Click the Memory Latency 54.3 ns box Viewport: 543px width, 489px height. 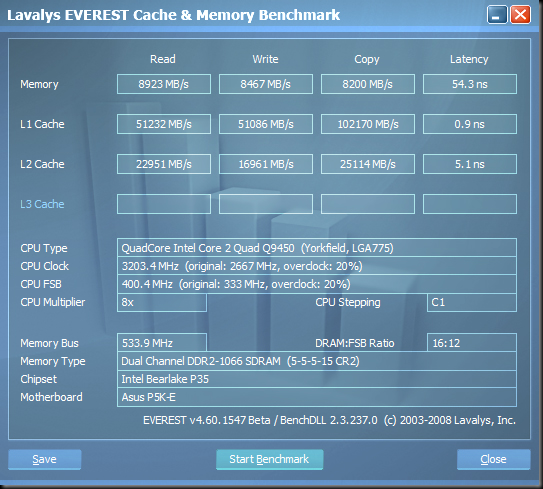click(x=470, y=84)
